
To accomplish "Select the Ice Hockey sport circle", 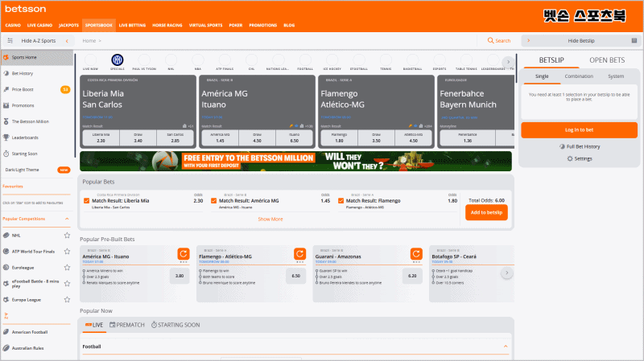I will [x=332, y=59].
